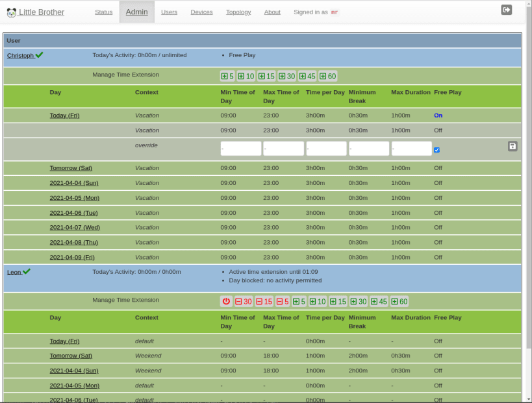Add 30 minutes extension for Leon
The height and width of the screenshot is (403, 532).
(359, 301)
